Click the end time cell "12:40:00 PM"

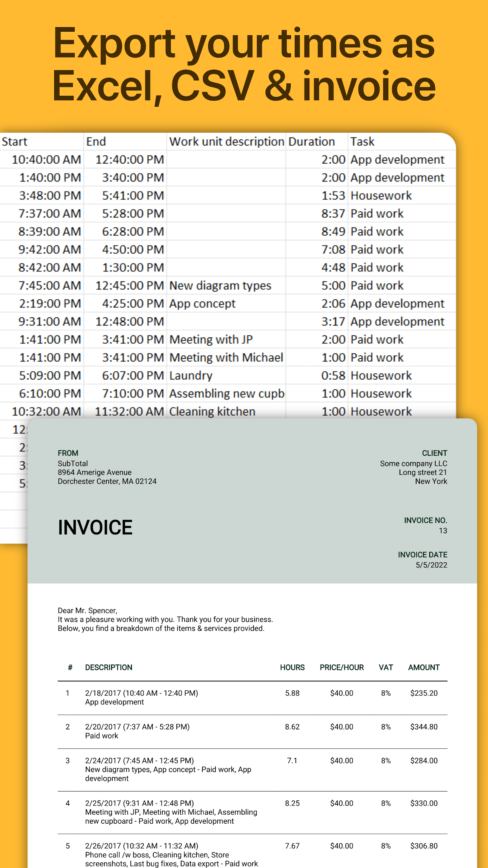point(130,159)
